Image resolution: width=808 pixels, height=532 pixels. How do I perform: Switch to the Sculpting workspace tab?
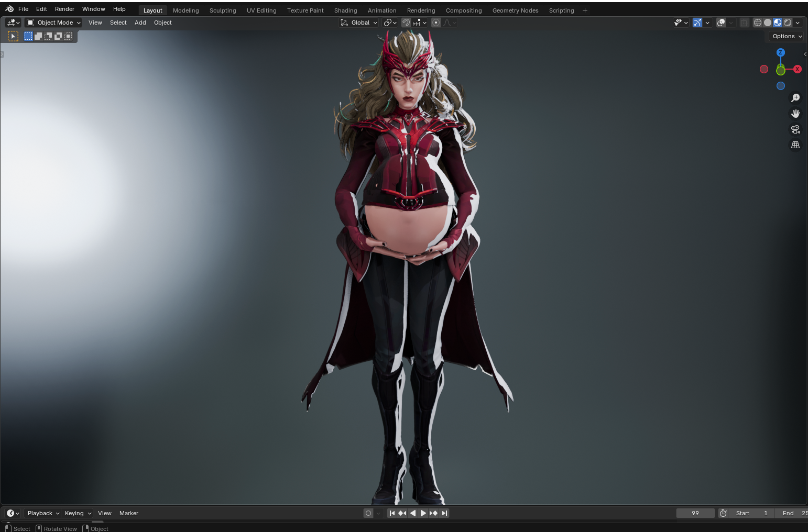[223, 10]
